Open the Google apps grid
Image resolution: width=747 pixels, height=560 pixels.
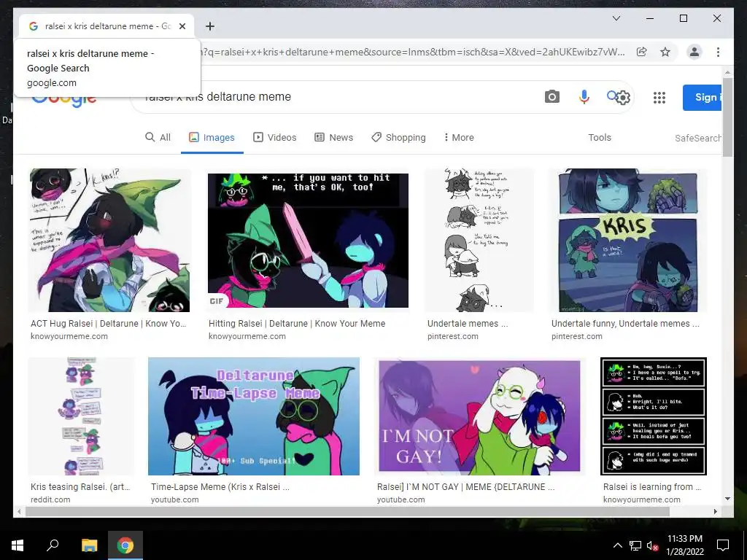pyautogui.click(x=659, y=98)
